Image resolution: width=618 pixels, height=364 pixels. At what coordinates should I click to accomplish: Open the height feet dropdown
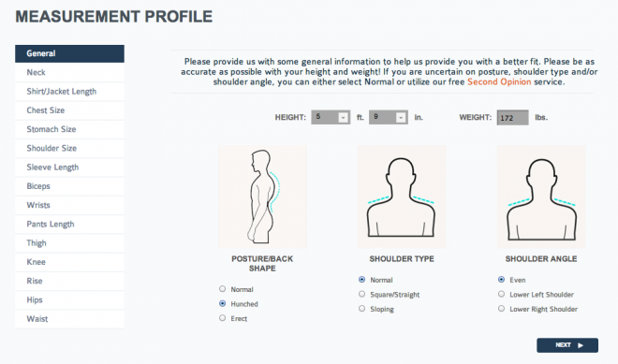coord(331,117)
